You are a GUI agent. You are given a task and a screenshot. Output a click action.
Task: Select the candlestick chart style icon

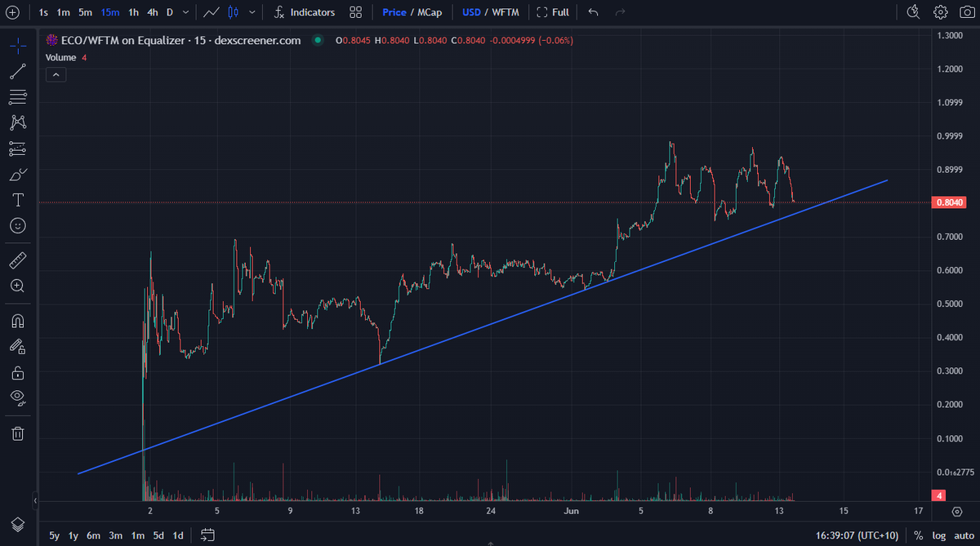(234, 12)
